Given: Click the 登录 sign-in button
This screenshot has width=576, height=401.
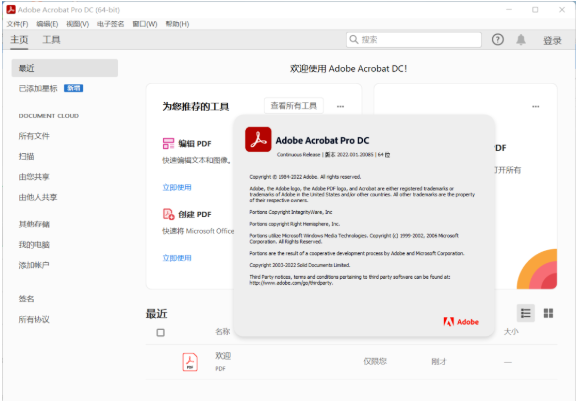Looking at the screenshot, I should (x=552, y=40).
